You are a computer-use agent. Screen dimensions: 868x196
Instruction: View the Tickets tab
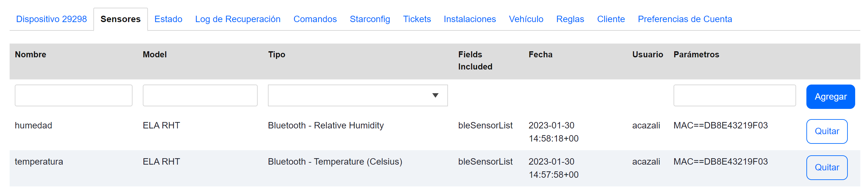click(417, 19)
